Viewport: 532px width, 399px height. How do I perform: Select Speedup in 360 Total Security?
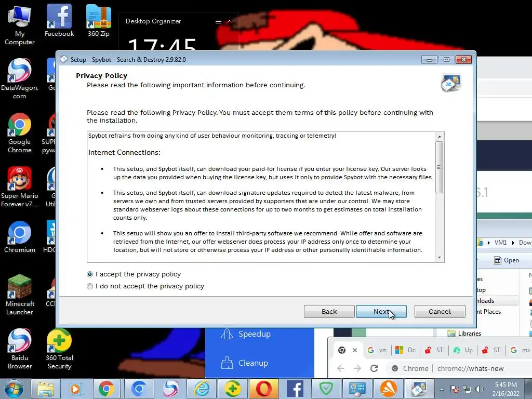(246, 334)
